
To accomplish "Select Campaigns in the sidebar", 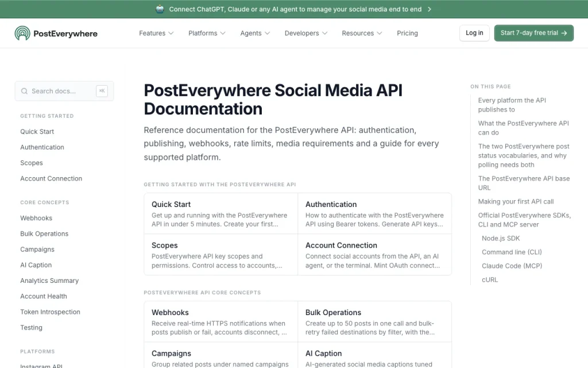I will [37, 250].
